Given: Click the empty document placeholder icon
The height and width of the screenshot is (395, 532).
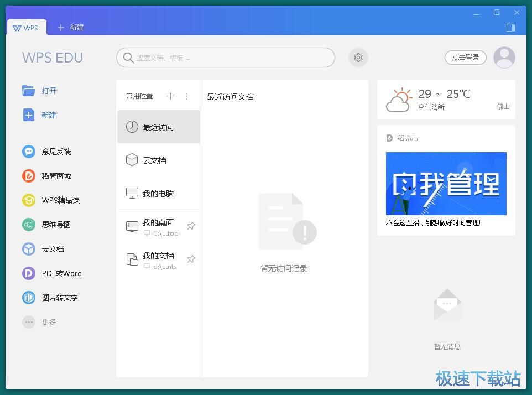Looking at the screenshot, I should pos(287,221).
